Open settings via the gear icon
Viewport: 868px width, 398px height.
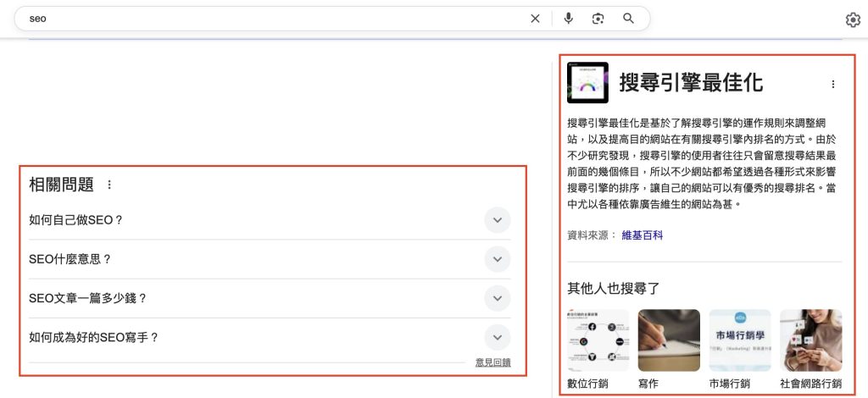coord(853,20)
